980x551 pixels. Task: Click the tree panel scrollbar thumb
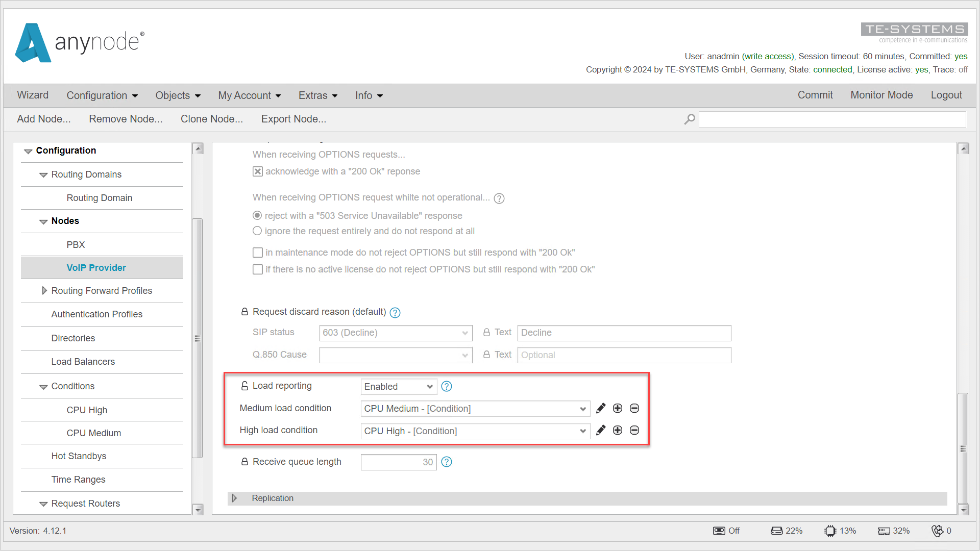(x=197, y=338)
